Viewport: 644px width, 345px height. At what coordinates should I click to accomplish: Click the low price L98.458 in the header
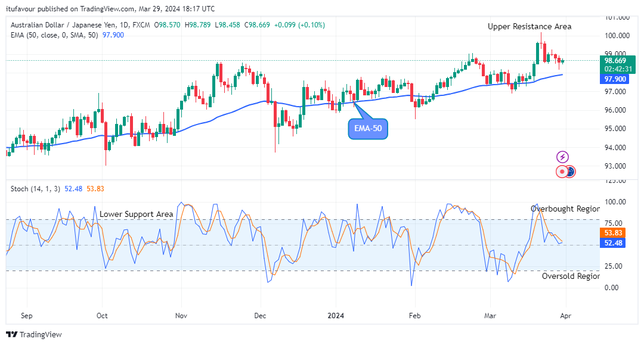(x=228, y=25)
